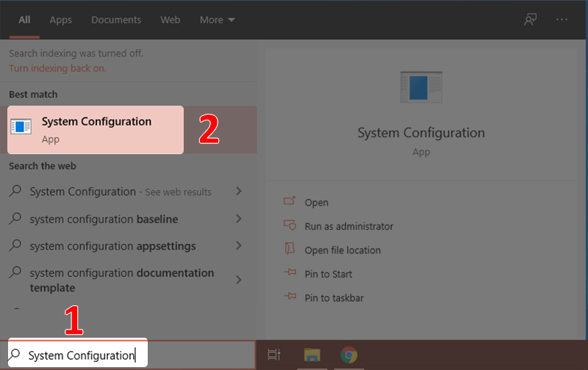Pin System Configuration to Start

[x=328, y=274]
